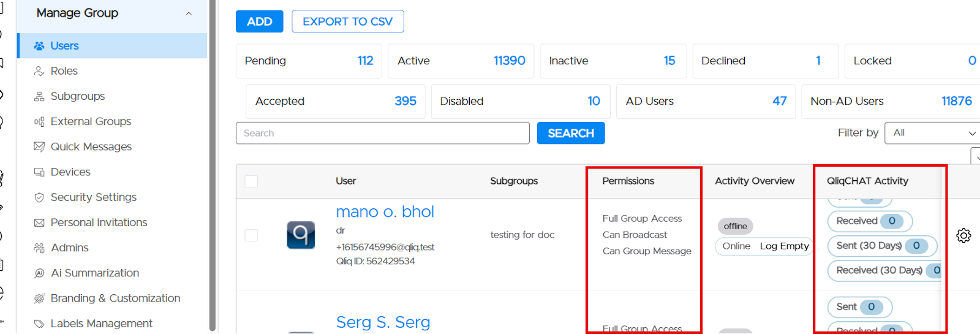Image resolution: width=980 pixels, height=334 pixels.
Task: Toggle the select-all checkbox in table header
Action: [x=251, y=181]
